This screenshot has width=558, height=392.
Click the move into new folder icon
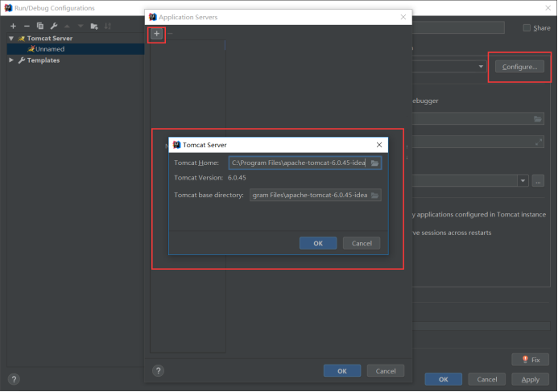(x=94, y=26)
